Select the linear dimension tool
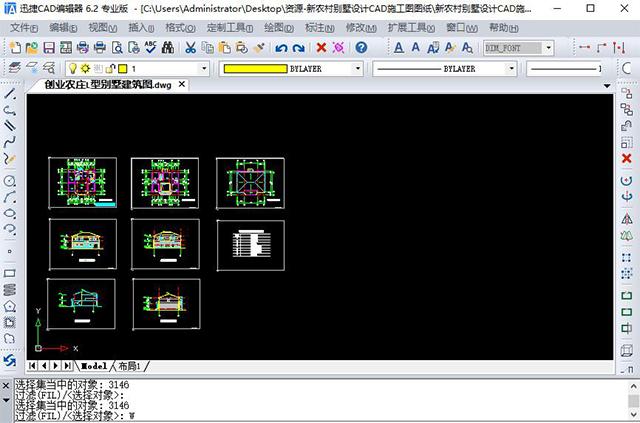Image resolution: width=640 pixels, height=423 pixels. (584, 48)
